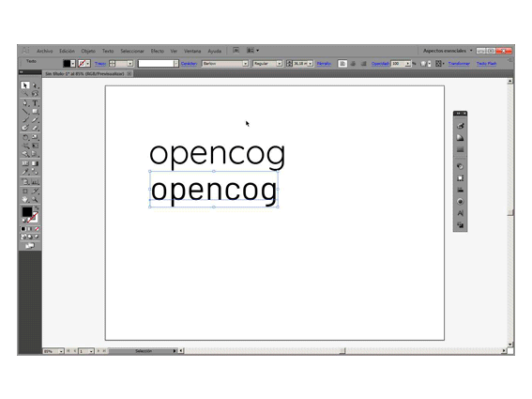Click the toolbox Fill color box
The height and width of the screenshot is (399, 532).
point(27,212)
